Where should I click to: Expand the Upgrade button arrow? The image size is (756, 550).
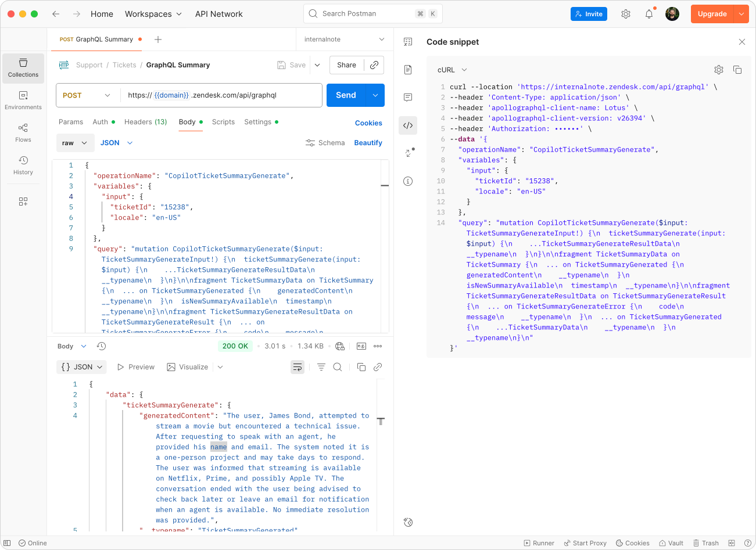point(741,14)
